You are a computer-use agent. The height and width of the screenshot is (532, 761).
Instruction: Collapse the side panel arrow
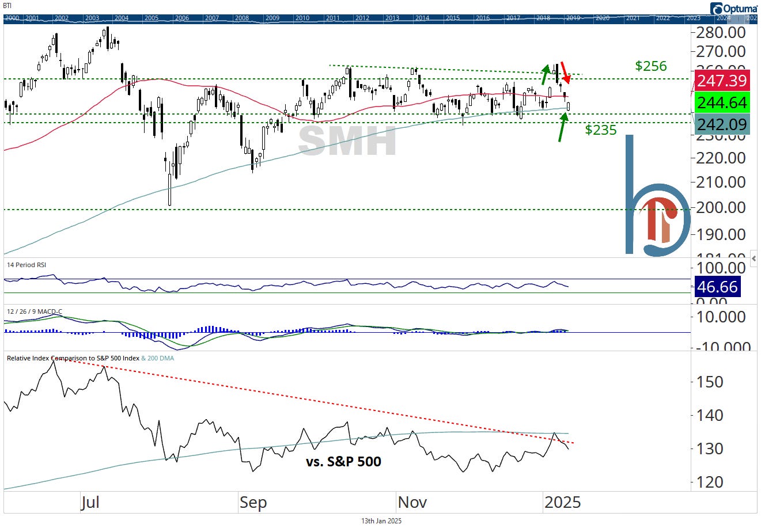[754, 259]
